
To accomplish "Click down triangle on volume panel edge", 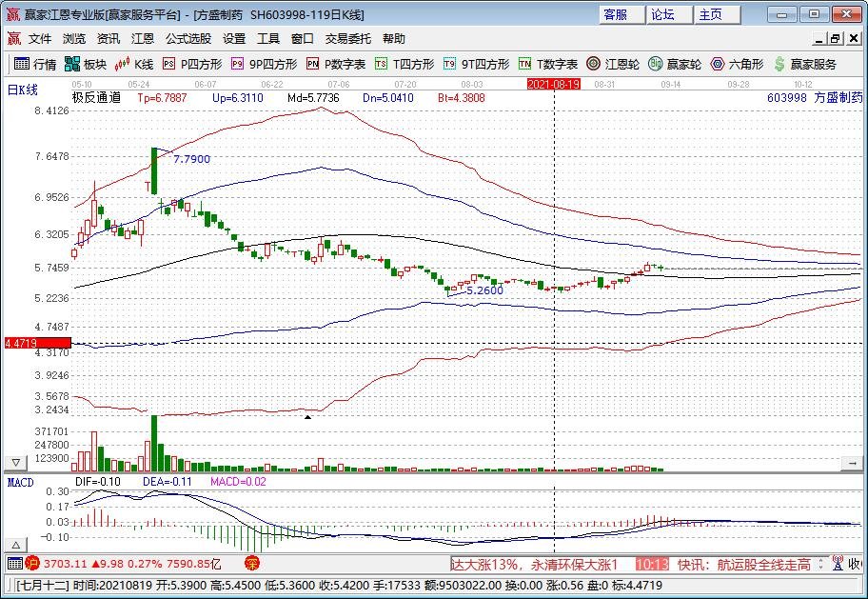I will tap(16, 462).
